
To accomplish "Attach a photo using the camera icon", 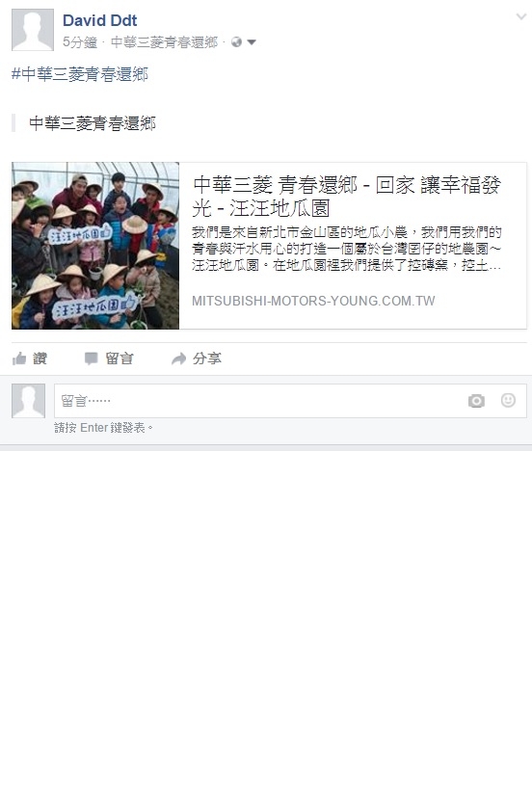I will (x=476, y=401).
